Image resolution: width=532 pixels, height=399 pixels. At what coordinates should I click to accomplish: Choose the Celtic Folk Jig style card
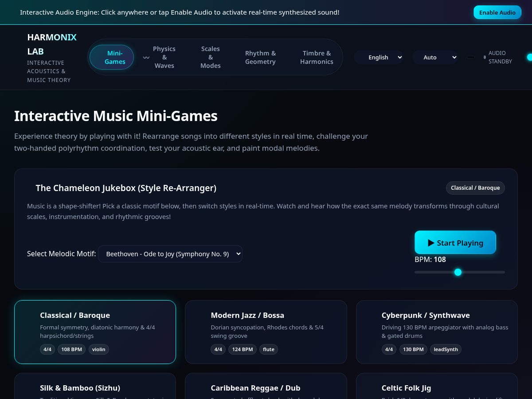pyautogui.click(x=437, y=386)
